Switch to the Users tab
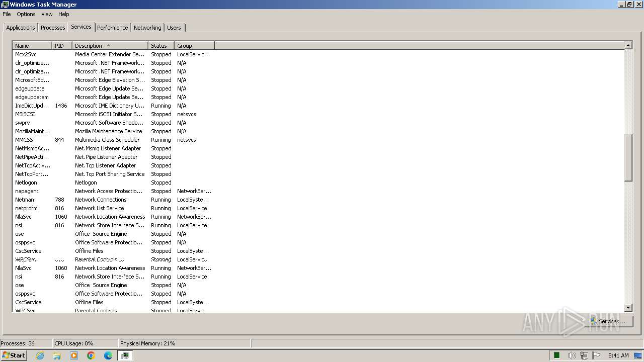This screenshot has height=362, width=644. coord(174,28)
